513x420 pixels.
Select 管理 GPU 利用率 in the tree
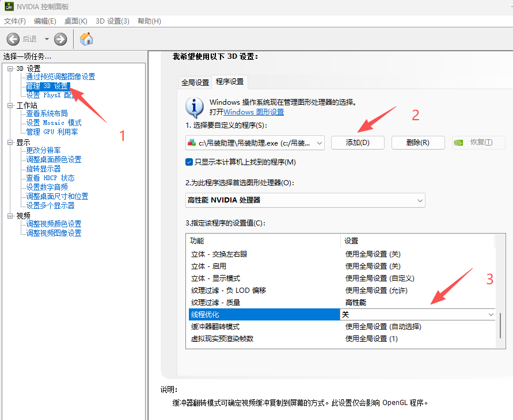(52, 132)
